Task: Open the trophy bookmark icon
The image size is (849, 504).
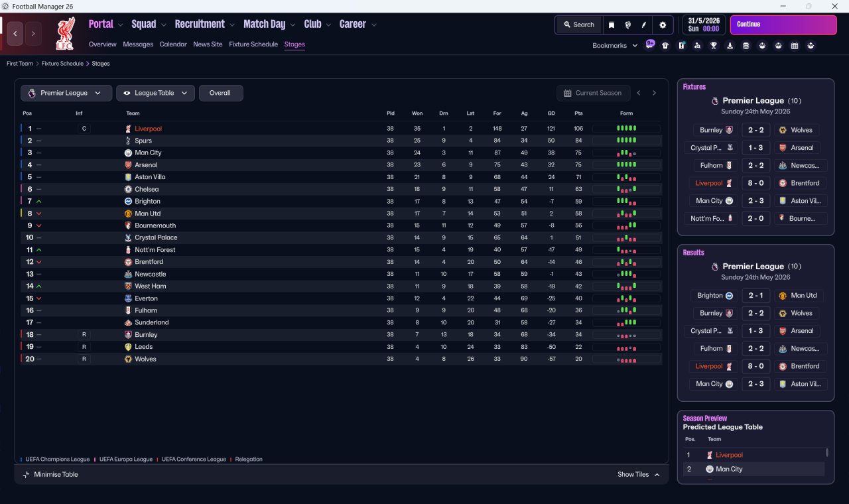Action: tap(714, 46)
